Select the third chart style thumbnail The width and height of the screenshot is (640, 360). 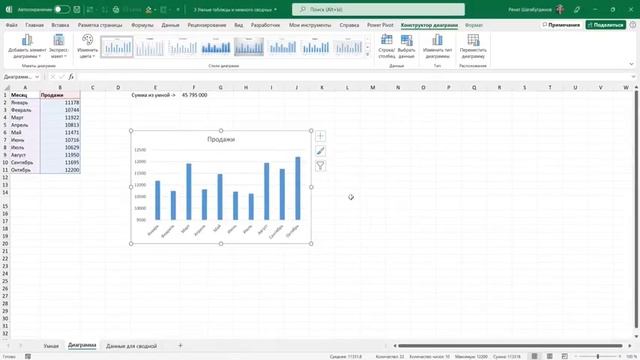click(183, 47)
